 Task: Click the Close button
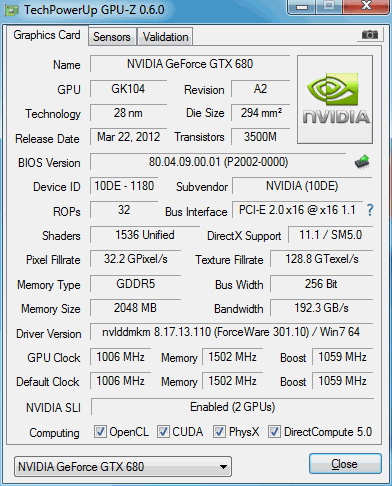click(x=345, y=464)
